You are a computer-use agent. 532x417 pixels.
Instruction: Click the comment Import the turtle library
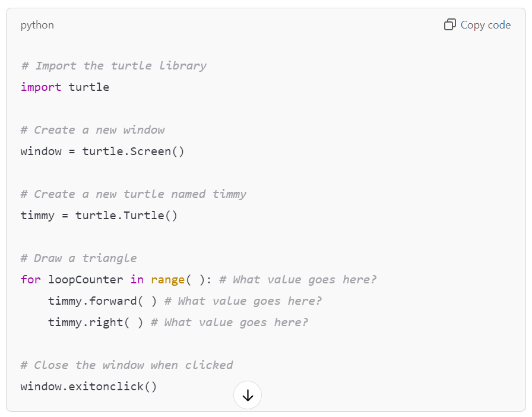click(113, 65)
